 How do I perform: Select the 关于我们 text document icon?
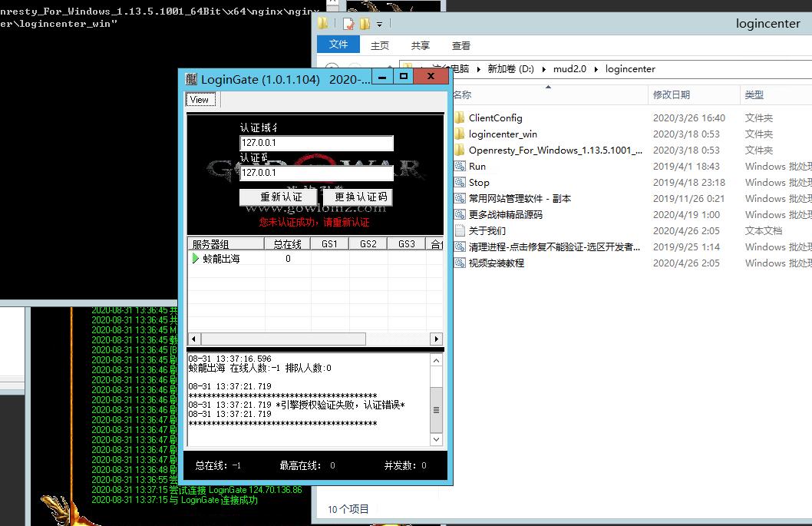pyautogui.click(x=460, y=231)
